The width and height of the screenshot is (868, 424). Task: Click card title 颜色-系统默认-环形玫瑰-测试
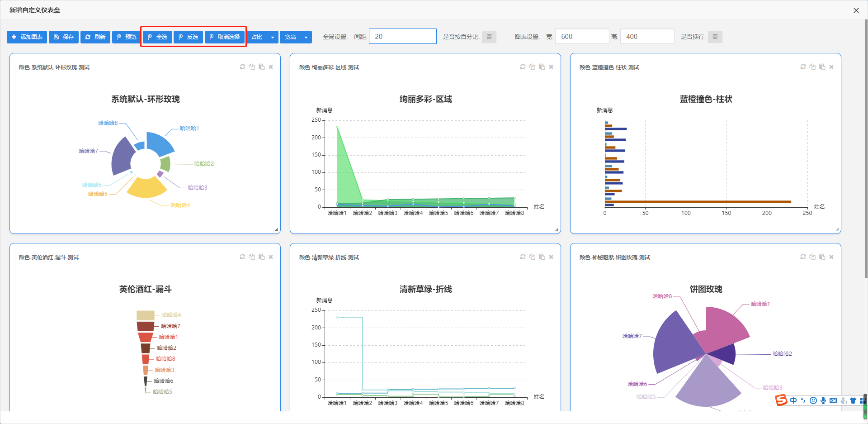click(x=54, y=67)
